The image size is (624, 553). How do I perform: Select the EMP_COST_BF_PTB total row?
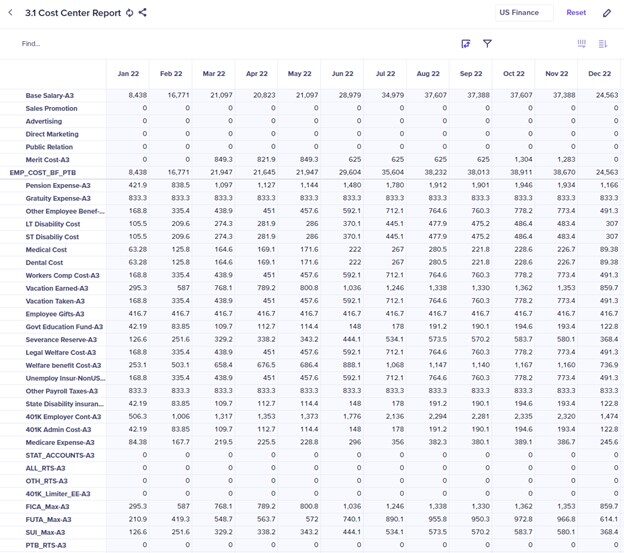click(43, 173)
